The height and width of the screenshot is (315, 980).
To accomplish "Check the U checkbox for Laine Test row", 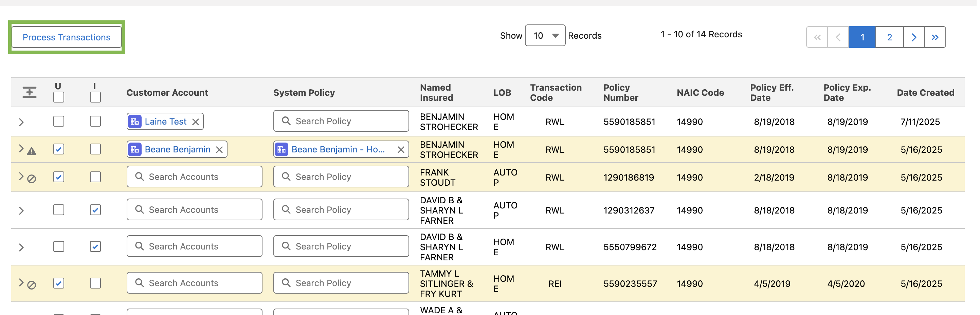I will pyautogui.click(x=59, y=122).
